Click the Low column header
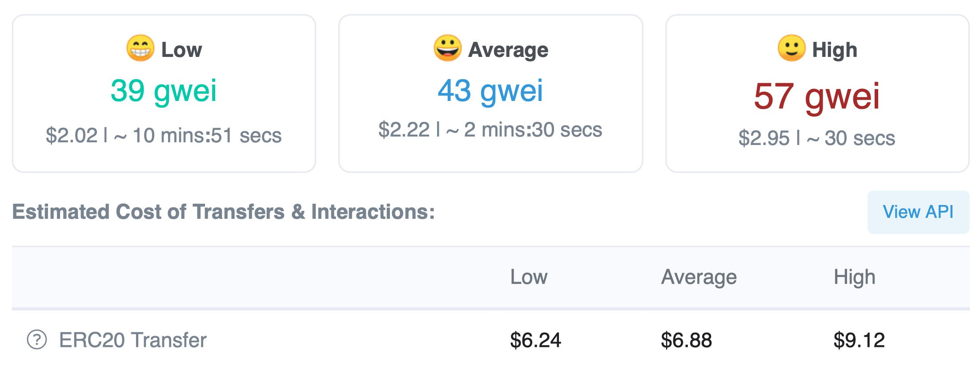Image resolution: width=980 pixels, height=370 pixels. 529,277
